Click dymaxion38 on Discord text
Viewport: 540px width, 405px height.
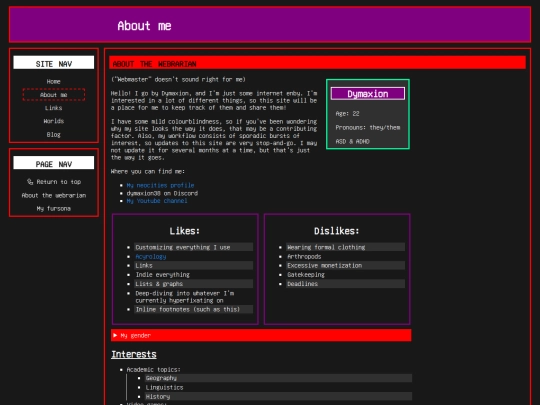162,193
